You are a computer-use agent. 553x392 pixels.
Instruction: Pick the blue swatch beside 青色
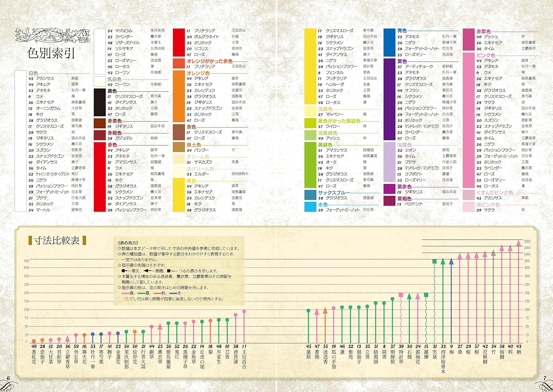(x=389, y=42)
